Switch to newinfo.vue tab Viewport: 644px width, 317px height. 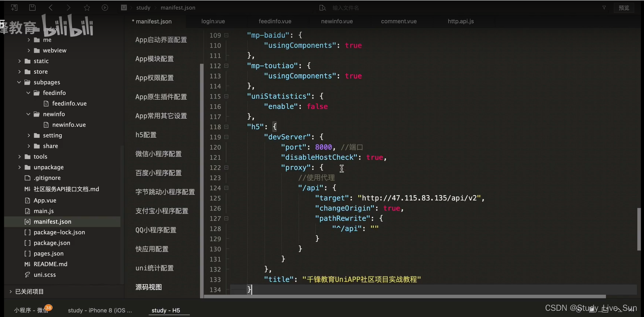click(x=337, y=21)
